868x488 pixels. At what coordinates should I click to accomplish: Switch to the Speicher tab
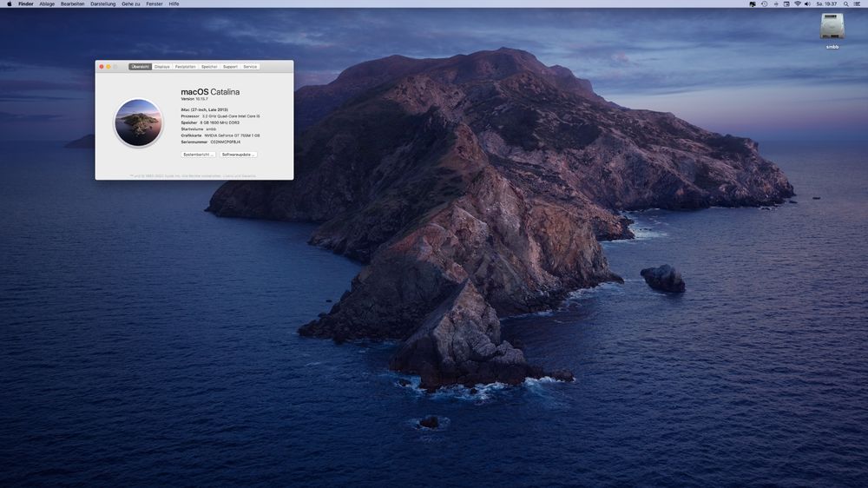pyautogui.click(x=209, y=66)
